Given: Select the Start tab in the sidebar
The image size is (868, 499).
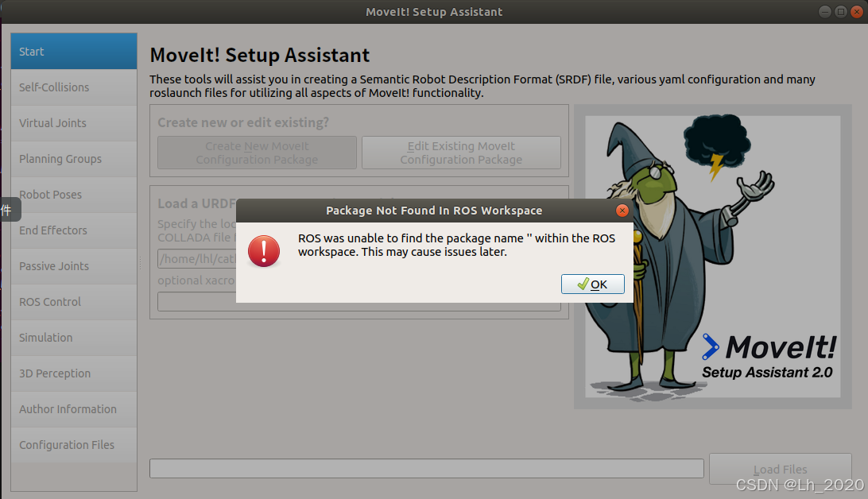Looking at the screenshot, I should pyautogui.click(x=74, y=52).
